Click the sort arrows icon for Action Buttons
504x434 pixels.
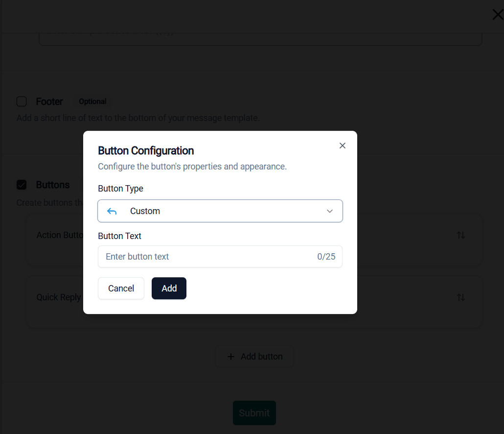(x=460, y=235)
